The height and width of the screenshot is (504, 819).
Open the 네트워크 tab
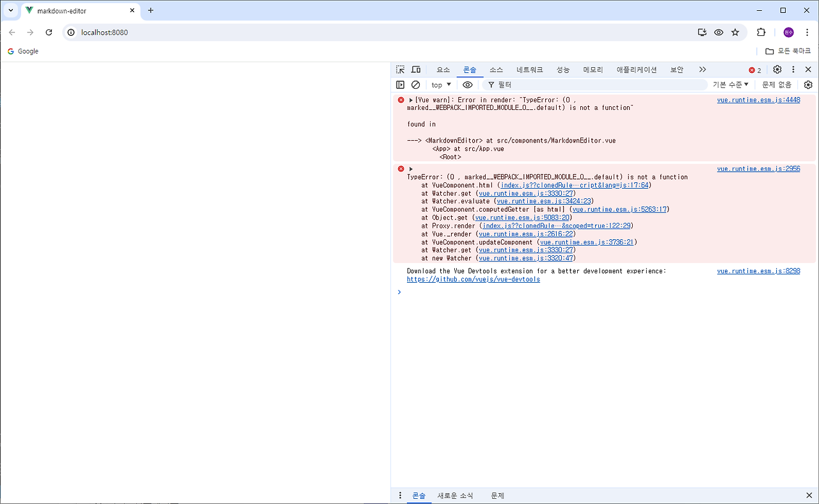coord(530,70)
